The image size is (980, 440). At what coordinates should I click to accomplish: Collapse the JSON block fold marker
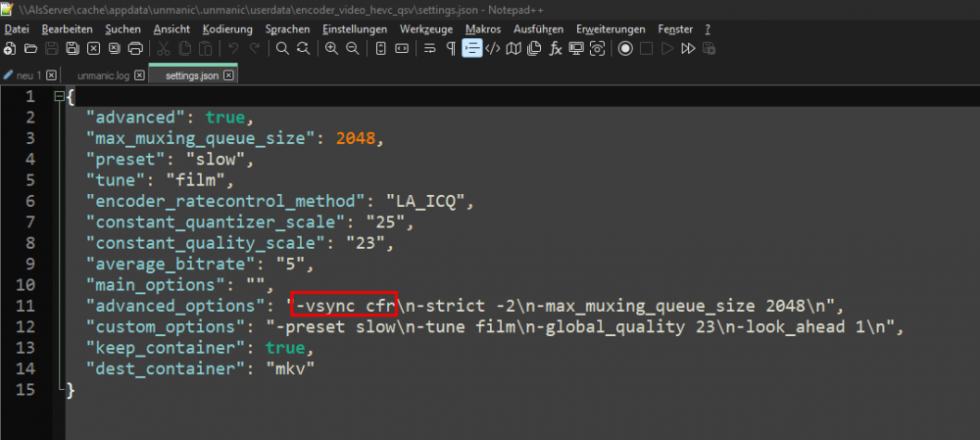click(60, 96)
